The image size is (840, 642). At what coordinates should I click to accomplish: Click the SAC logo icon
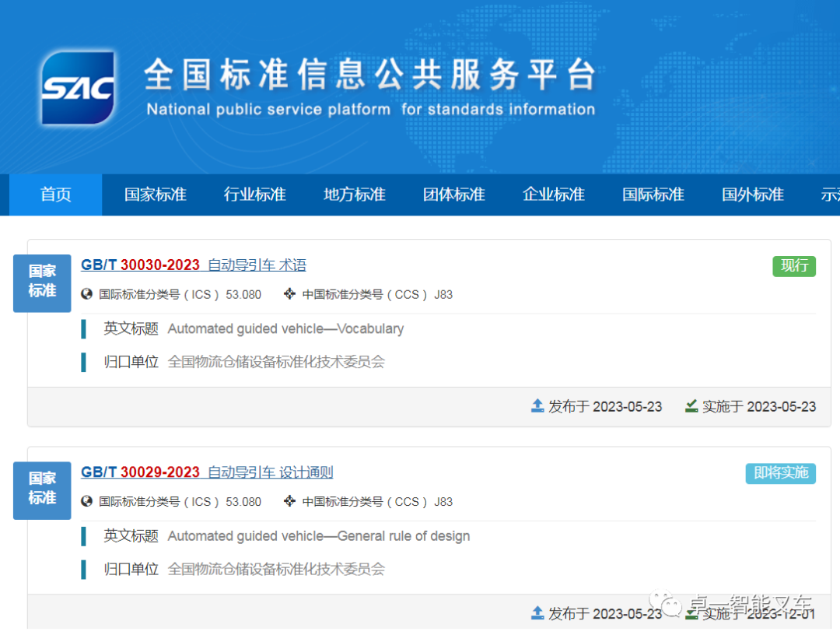point(78,88)
